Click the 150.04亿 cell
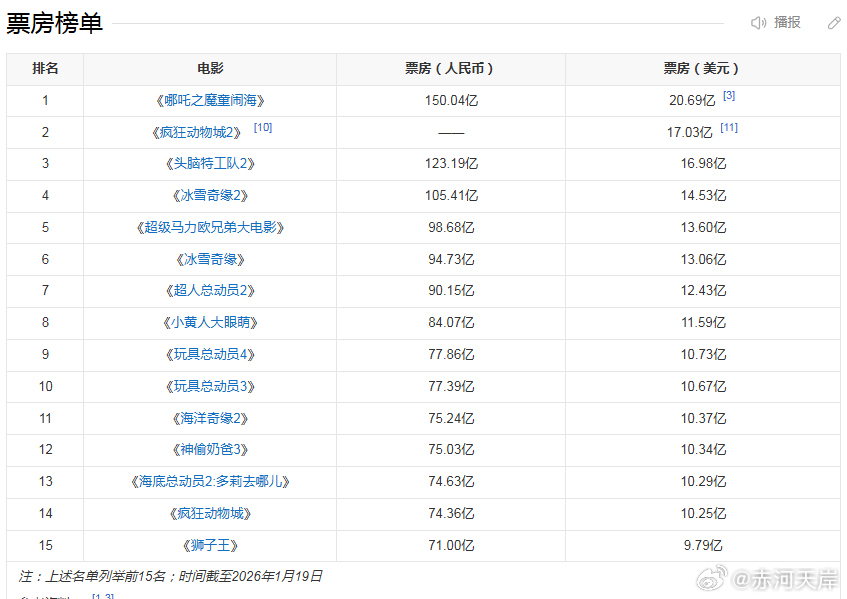 [451, 100]
